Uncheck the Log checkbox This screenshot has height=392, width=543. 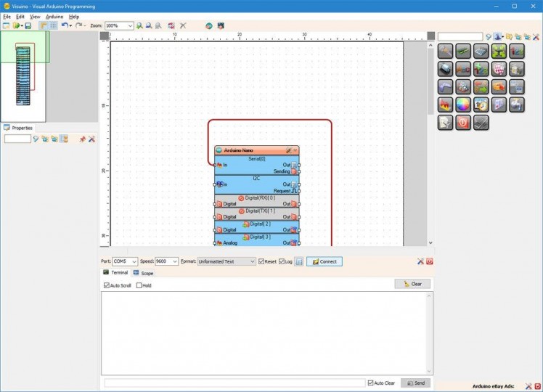[x=282, y=261]
